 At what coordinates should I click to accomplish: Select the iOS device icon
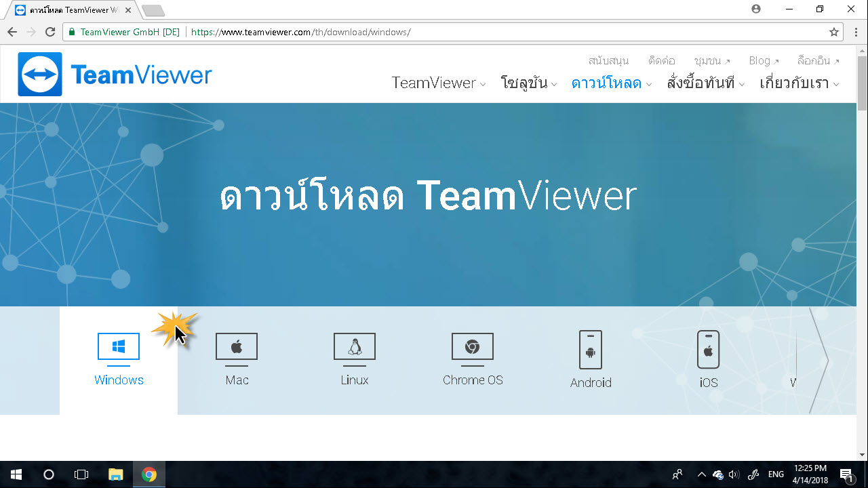pyautogui.click(x=709, y=350)
